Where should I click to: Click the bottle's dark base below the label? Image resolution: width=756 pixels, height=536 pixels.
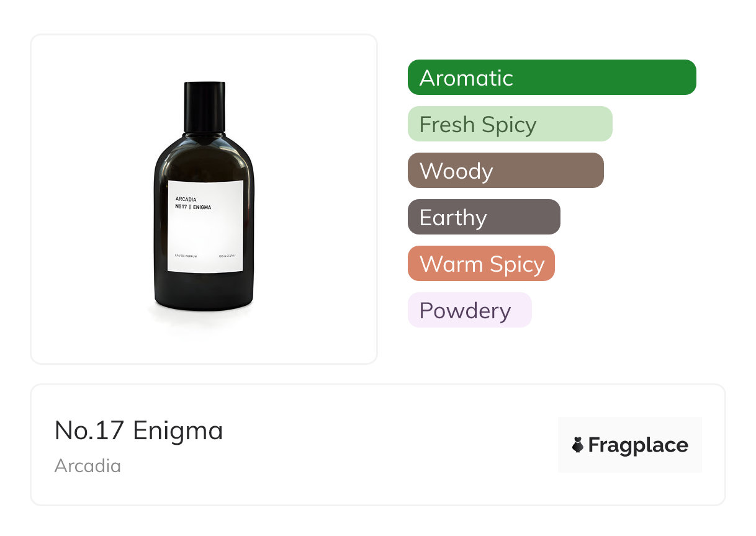(x=204, y=292)
